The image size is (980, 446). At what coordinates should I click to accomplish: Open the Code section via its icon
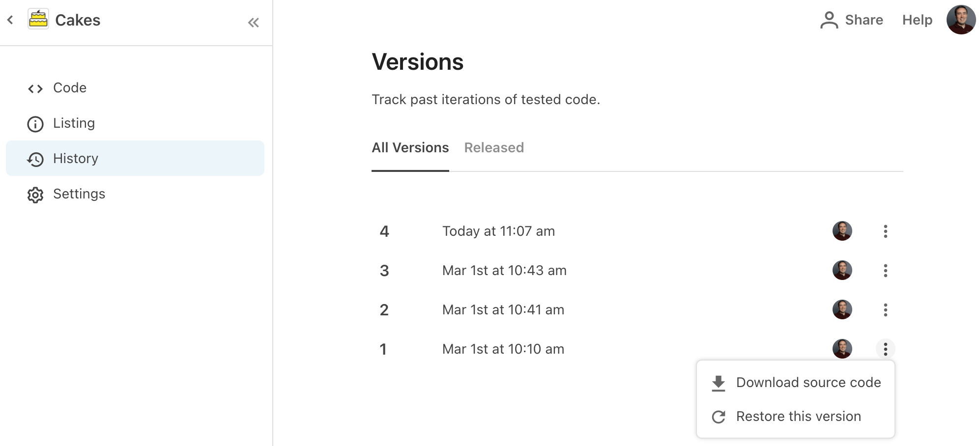(35, 88)
